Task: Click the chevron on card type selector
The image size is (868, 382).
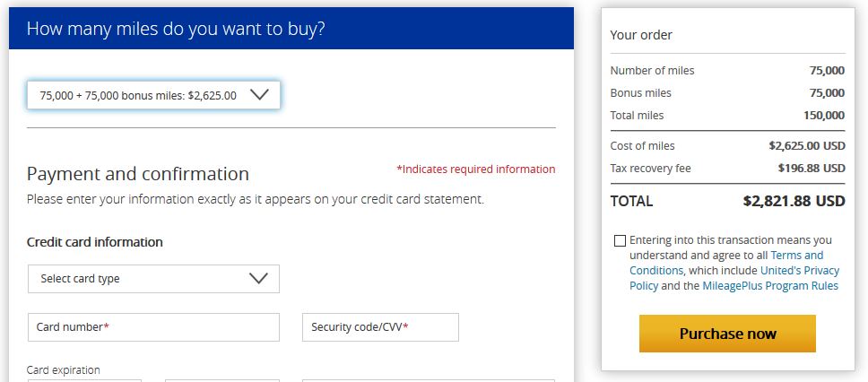Action: (258, 279)
